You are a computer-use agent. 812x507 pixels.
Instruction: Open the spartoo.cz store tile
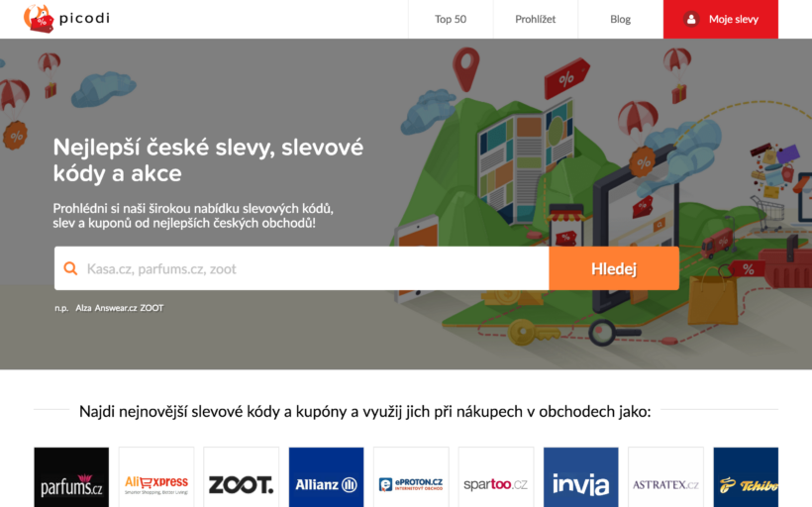496,477
